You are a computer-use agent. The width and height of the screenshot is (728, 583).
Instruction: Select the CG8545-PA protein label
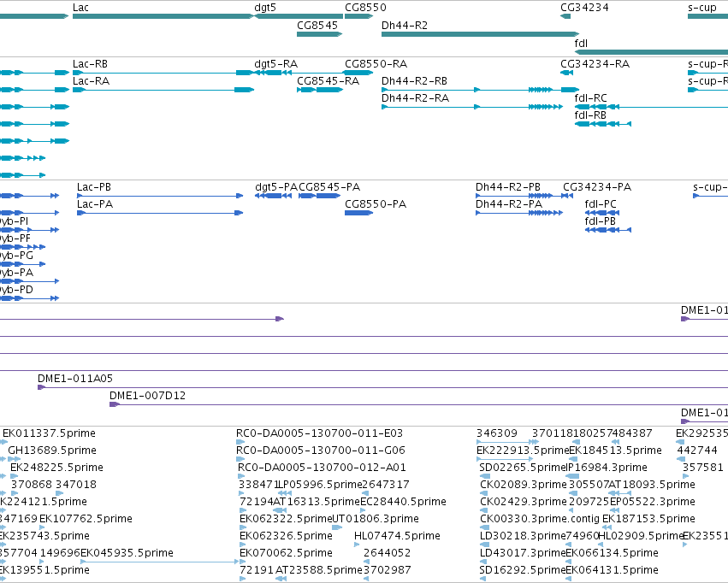coord(329,187)
